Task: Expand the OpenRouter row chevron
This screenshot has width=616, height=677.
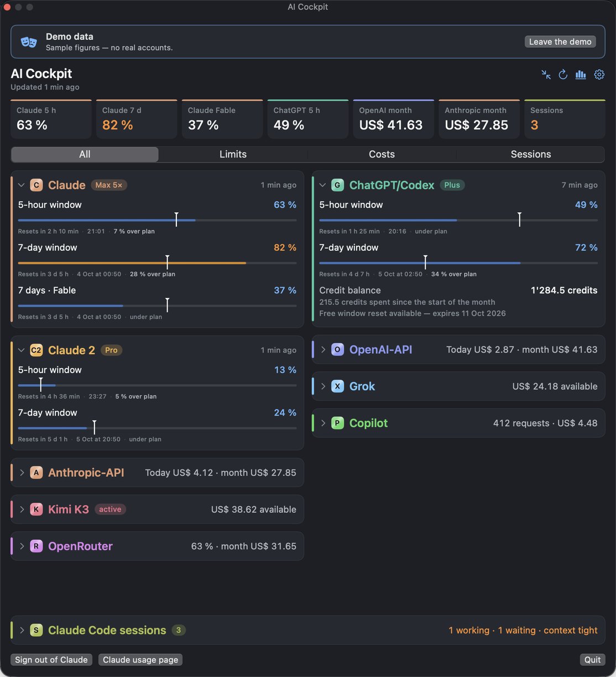Action: 22,547
